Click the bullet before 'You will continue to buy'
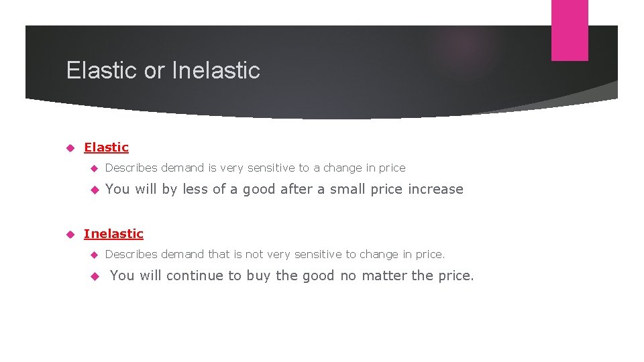The height and width of the screenshot is (362, 644). click(x=95, y=276)
